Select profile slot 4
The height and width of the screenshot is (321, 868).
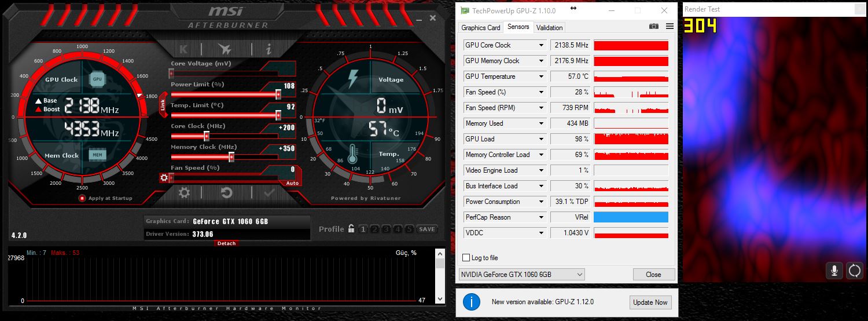coord(398,229)
